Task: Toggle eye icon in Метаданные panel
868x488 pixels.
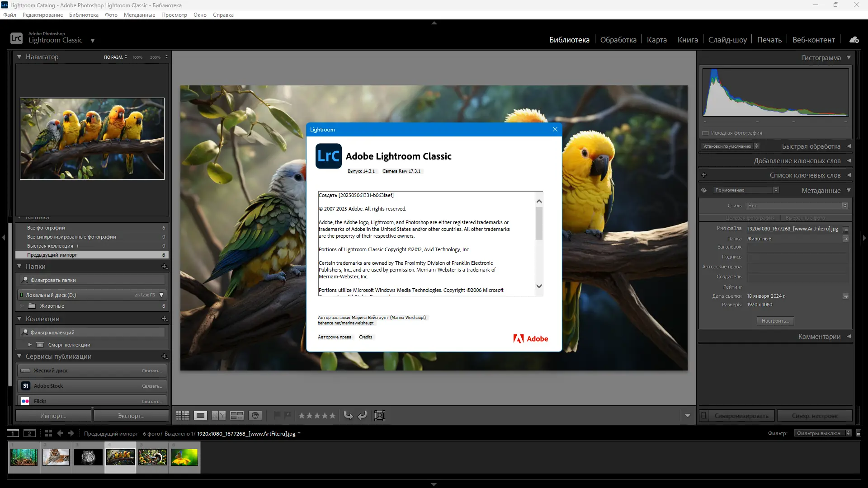Action: tap(704, 190)
